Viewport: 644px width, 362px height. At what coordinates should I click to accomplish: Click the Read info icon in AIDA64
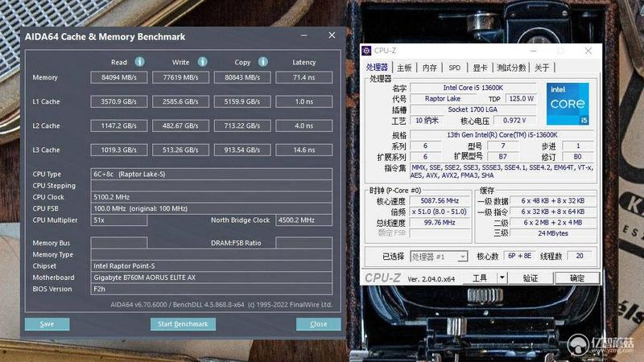coord(139,62)
